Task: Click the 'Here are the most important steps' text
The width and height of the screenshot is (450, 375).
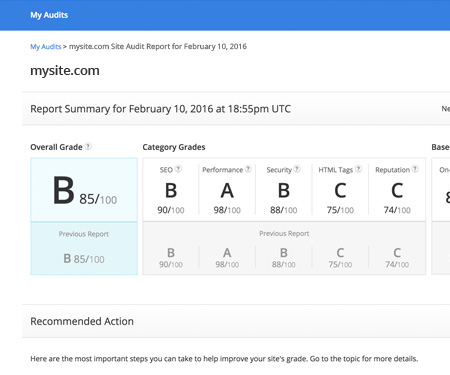Action: click(224, 359)
